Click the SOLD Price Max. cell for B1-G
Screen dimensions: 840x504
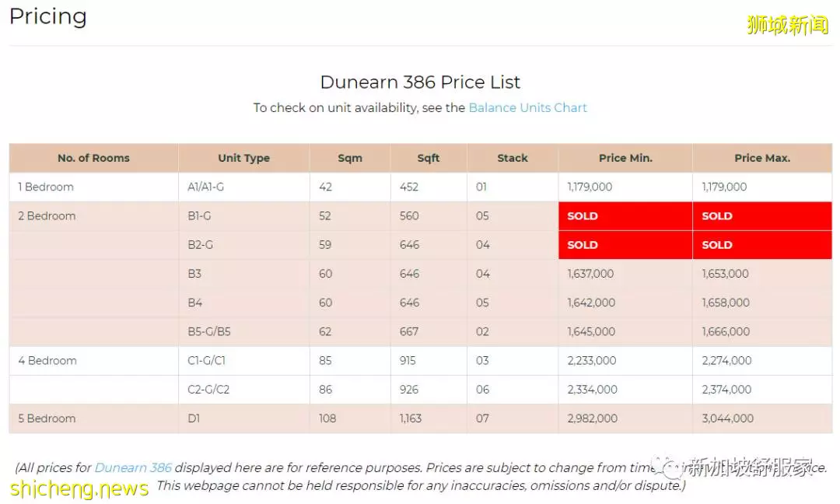(762, 216)
